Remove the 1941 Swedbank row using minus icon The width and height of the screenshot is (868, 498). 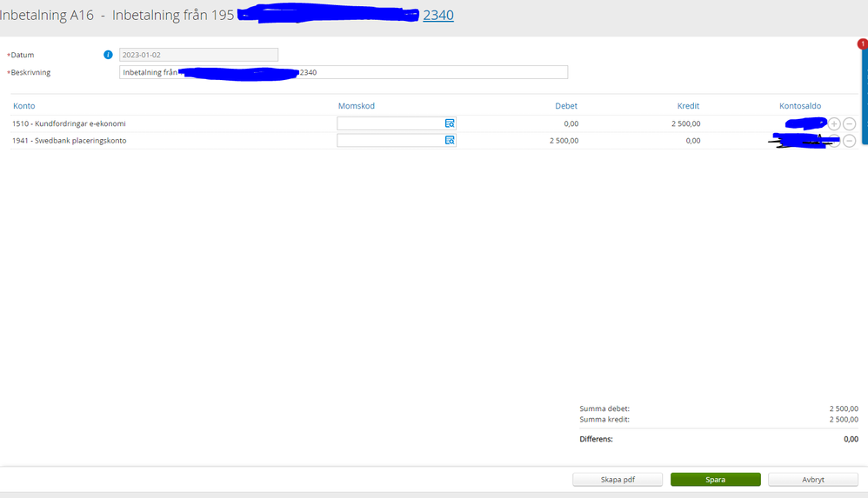[x=850, y=141]
